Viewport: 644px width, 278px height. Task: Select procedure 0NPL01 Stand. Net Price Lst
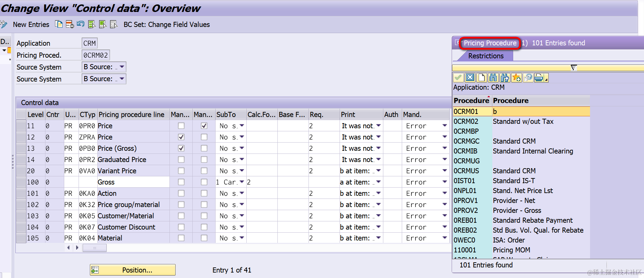(x=521, y=191)
